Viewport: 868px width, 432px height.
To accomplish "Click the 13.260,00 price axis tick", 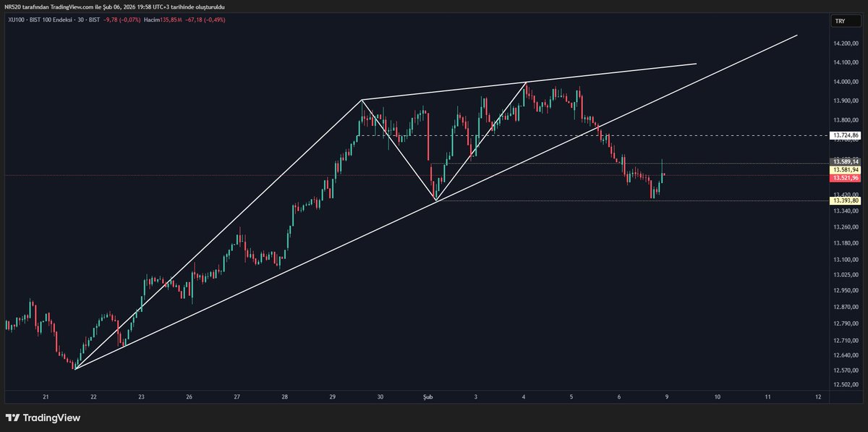I will (846, 226).
